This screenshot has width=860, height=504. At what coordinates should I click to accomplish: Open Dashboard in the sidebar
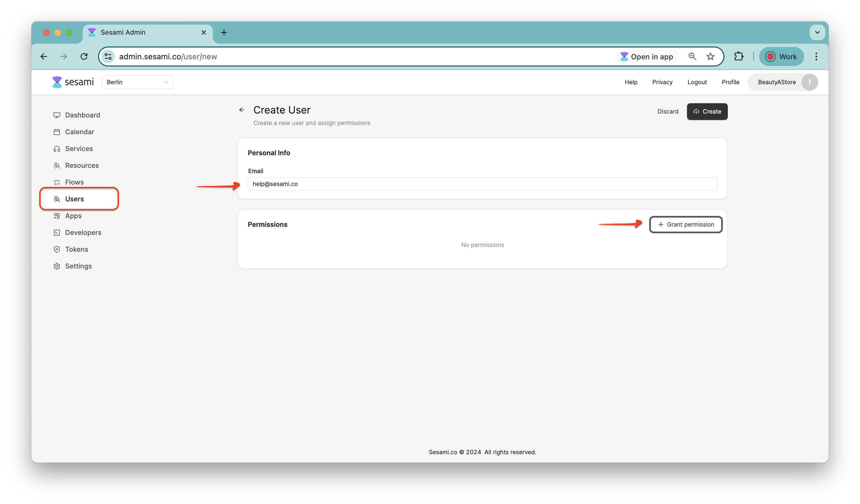coord(77,115)
